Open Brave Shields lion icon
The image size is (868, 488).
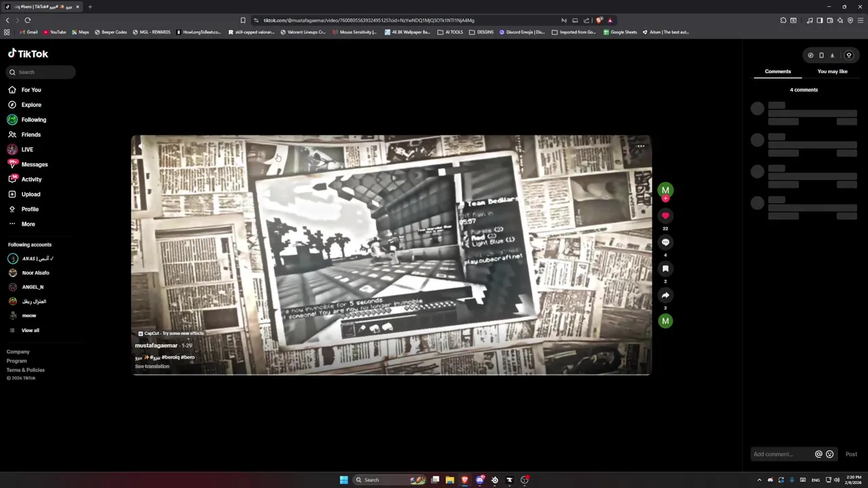(x=599, y=20)
